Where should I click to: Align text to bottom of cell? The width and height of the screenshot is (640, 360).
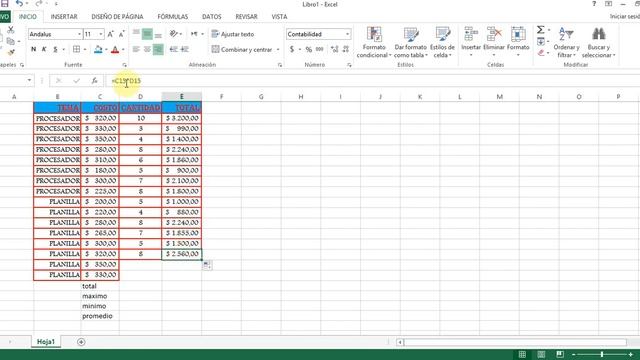tap(158, 34)
